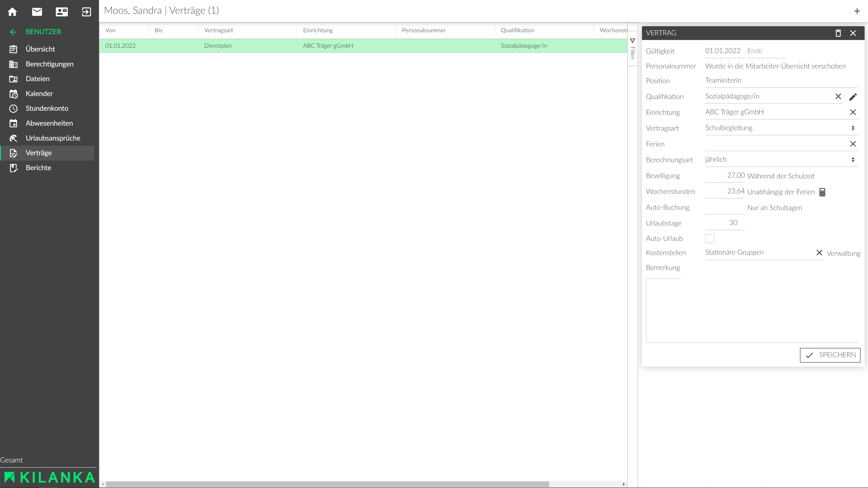Click the SPEICHERN button

click(830, 355)
